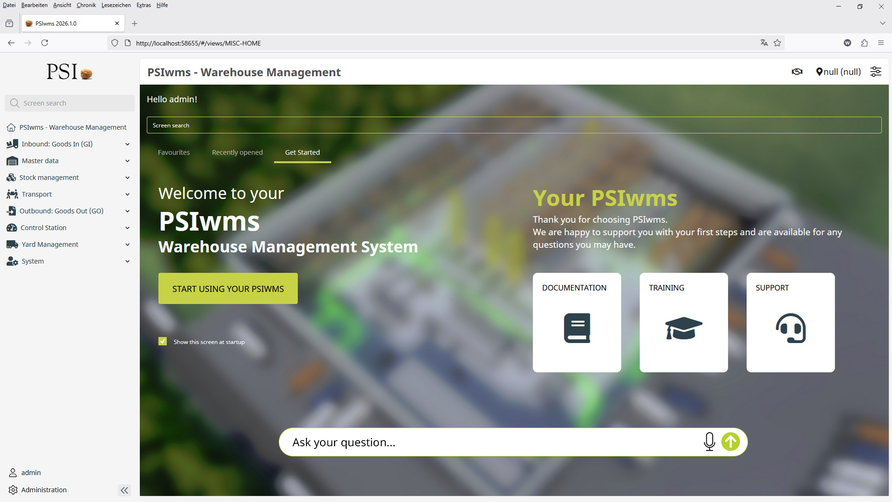Screen dimensions: 892x502
Task: Open the Support headset tile
Action: (x=790, y=322)
